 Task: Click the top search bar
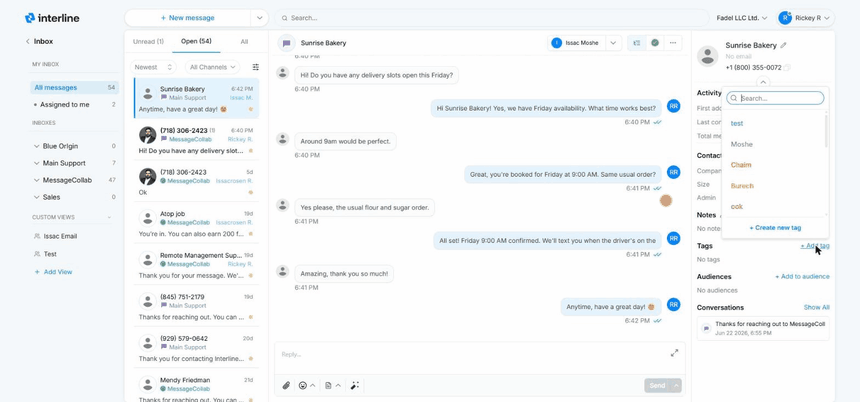tap(491, 18)
